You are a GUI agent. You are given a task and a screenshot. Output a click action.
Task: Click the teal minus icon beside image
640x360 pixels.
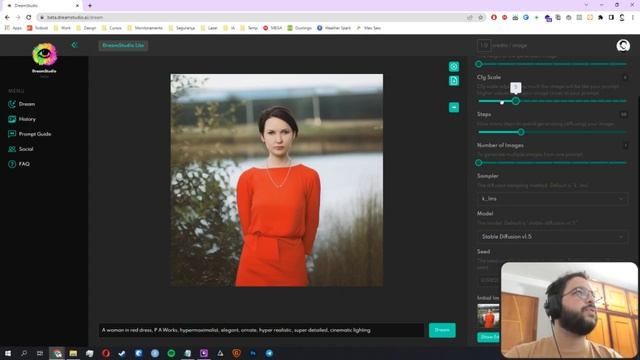pos(454,107)
